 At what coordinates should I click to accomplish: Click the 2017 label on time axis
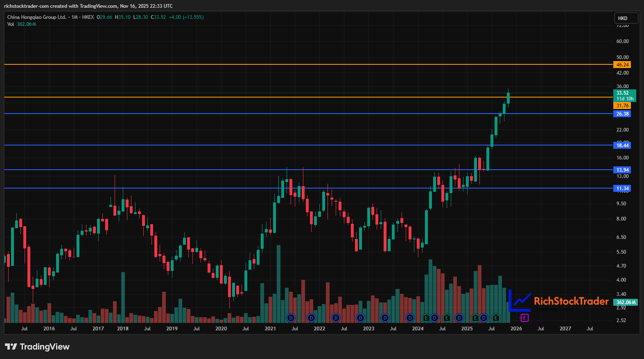(x=98, y=329)
